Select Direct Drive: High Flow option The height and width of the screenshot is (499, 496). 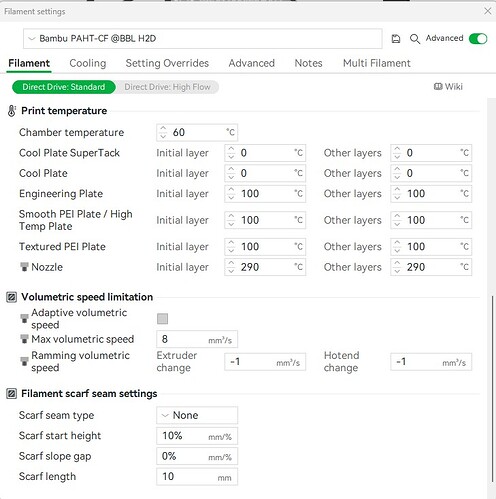click(x=167, y=87)
